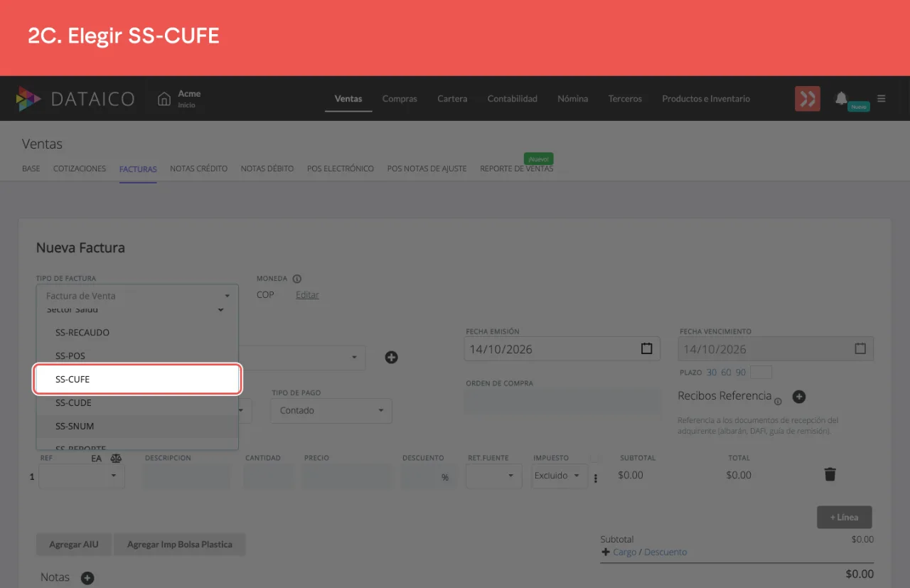
Task: Switch to the Notas Crédito tab
Action: (x=198, y=169)
